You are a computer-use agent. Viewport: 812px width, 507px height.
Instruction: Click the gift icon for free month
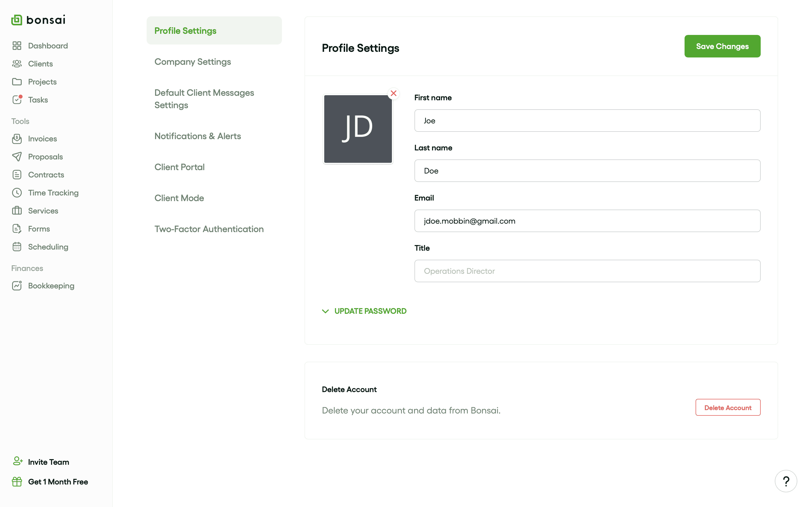coord(17,482)
